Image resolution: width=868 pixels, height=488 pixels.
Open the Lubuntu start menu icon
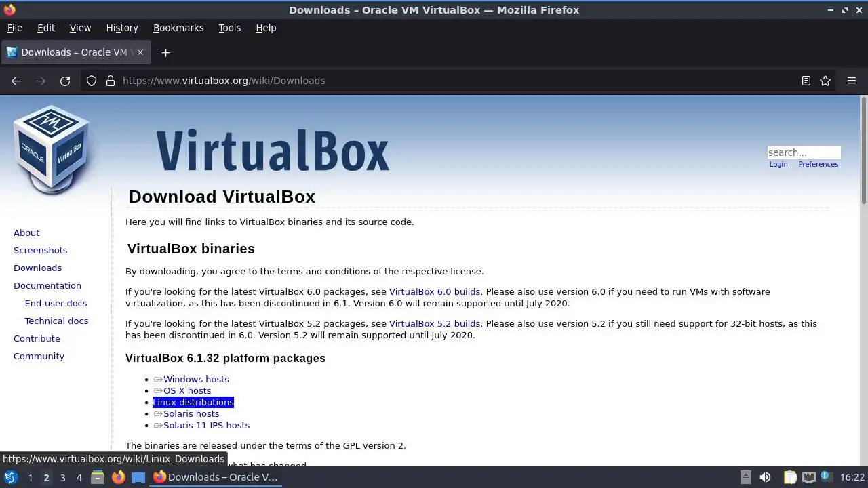point(10,477)
